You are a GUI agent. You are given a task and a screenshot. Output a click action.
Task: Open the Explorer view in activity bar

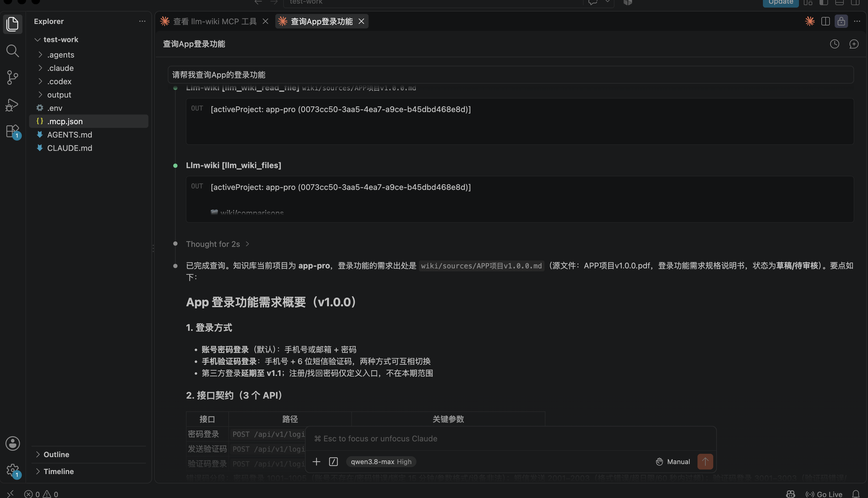point(13,24)
